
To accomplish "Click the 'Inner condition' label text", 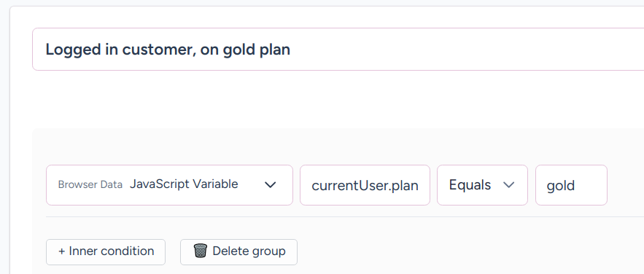I will 112,251.
